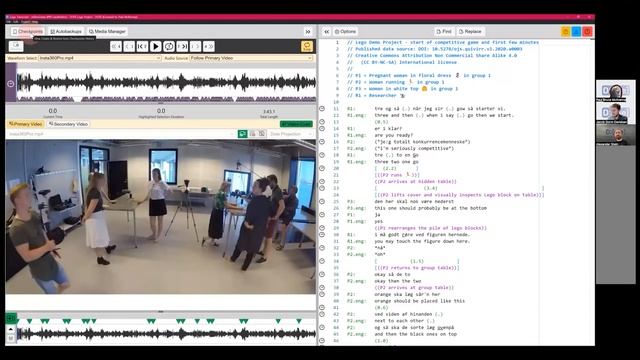Jump to the end of the media

(x=182, y=47)
